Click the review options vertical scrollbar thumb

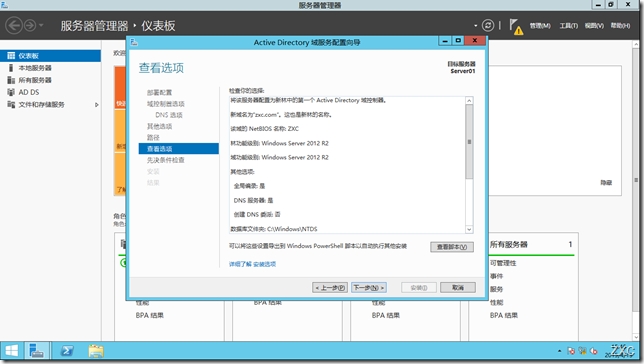click(469, 142)
